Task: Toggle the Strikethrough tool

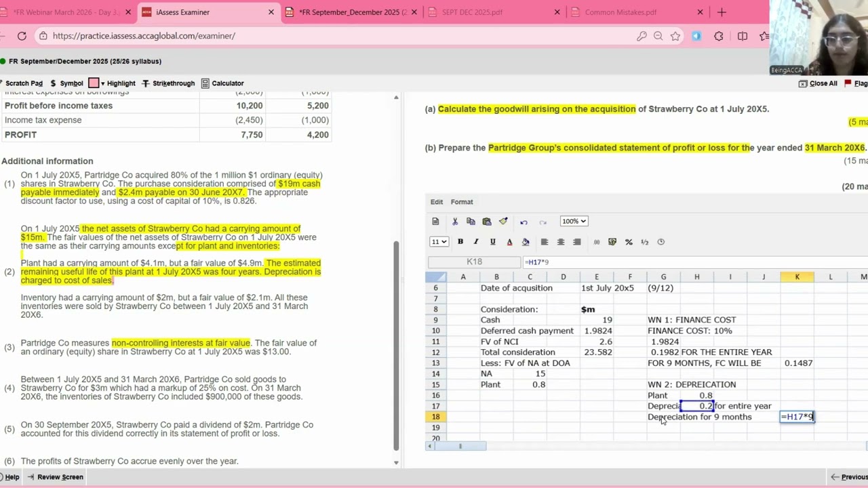Action: coord(168,83)
